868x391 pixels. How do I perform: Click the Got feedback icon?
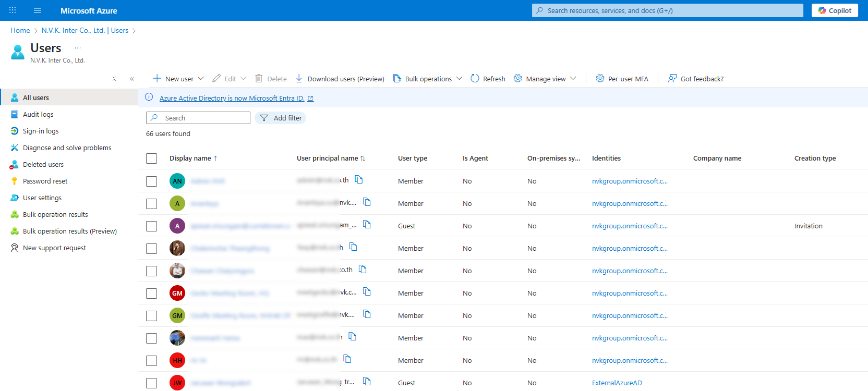point(672,79)
